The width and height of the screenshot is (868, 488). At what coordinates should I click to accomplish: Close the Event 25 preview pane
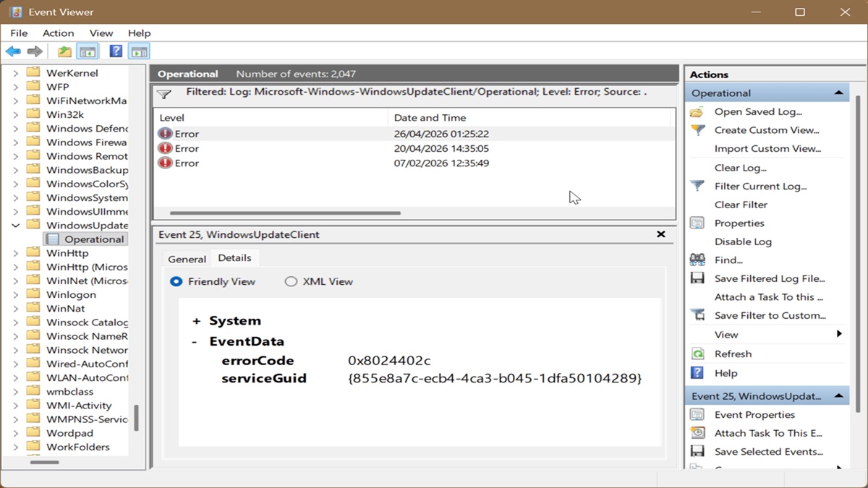660,234
